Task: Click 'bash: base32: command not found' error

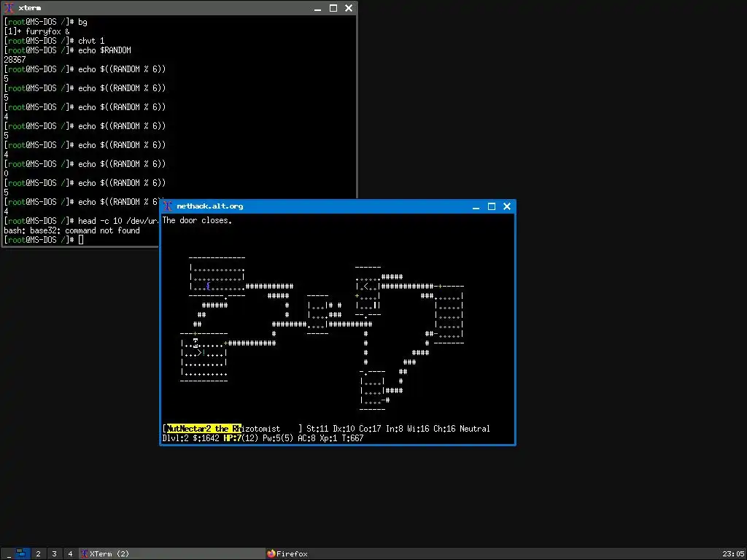Action: coord(72,230)
